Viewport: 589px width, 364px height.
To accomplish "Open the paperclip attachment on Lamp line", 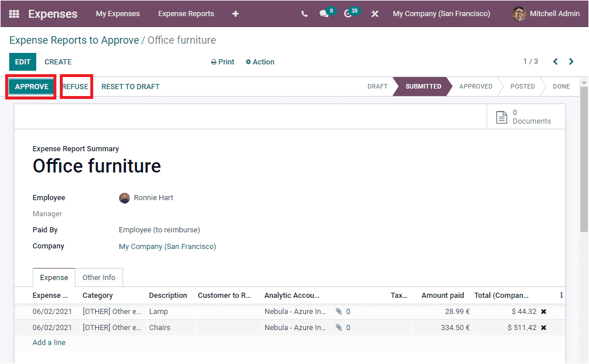I will pos(339,311).
